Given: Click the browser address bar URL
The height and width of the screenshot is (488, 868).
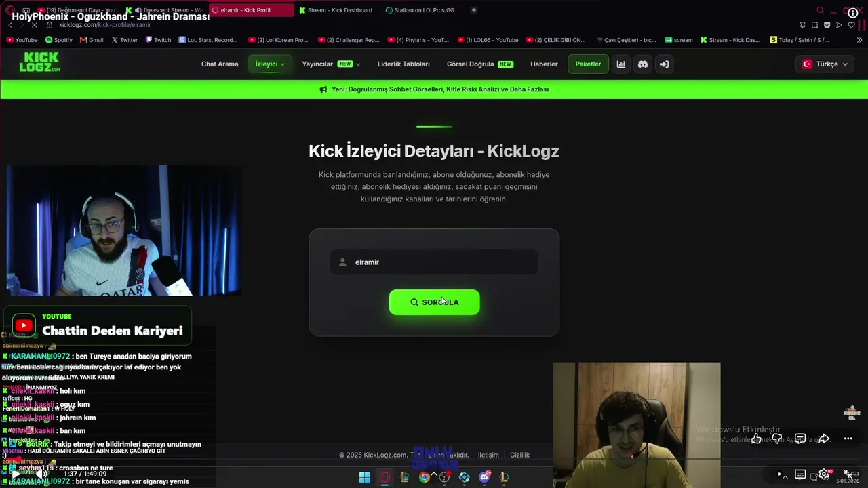Looking at the screenshot, I should point(105,25).
